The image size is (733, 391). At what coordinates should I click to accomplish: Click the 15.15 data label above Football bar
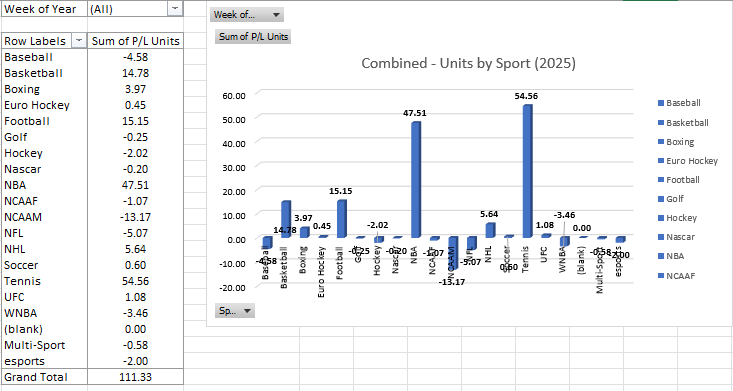click(x=341, y=191)
